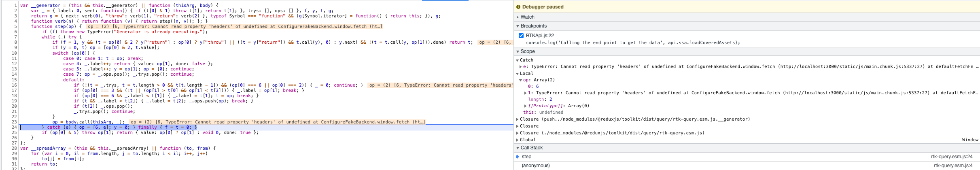980x170 pixels.
Task: Click the 'switch (op[0]) {' code line
Action: pyautogui.click(x=74, y=53)
